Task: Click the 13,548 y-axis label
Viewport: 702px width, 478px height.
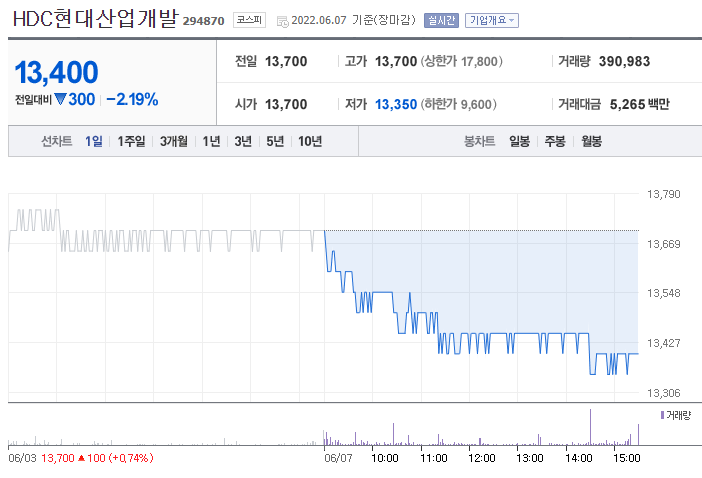Action: [663, 293]
